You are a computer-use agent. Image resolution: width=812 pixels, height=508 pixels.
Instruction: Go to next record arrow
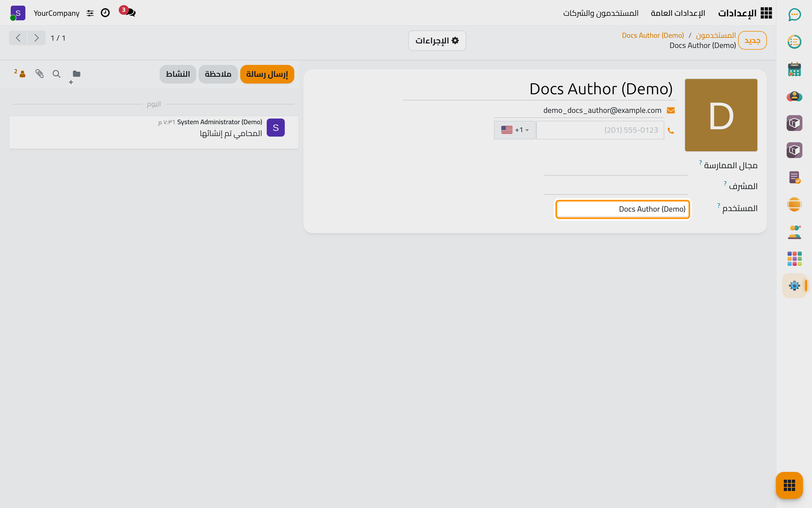point(36,38)
